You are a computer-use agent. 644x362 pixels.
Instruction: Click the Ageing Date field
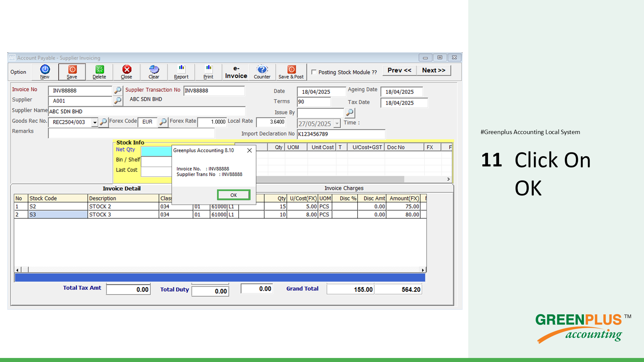[401, 92]
